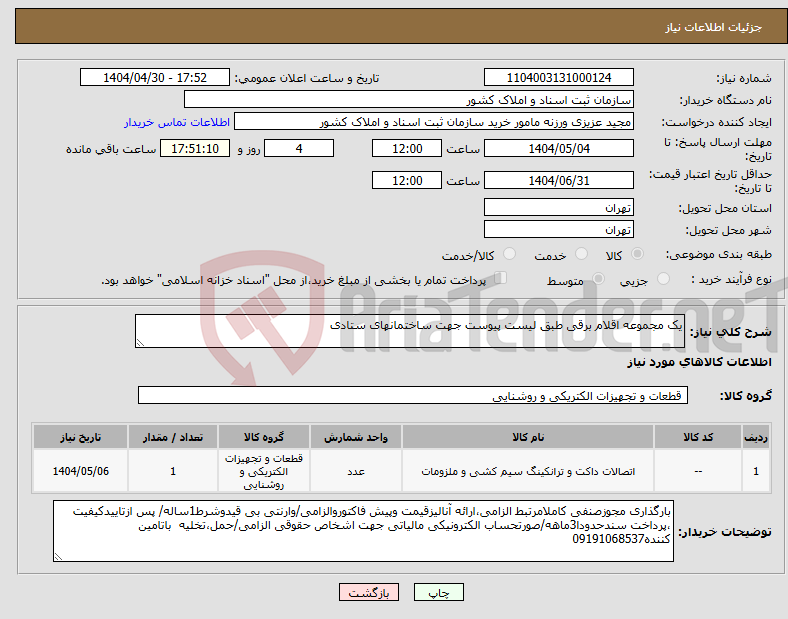Click the گروه کالا column header

click(264, 437)
